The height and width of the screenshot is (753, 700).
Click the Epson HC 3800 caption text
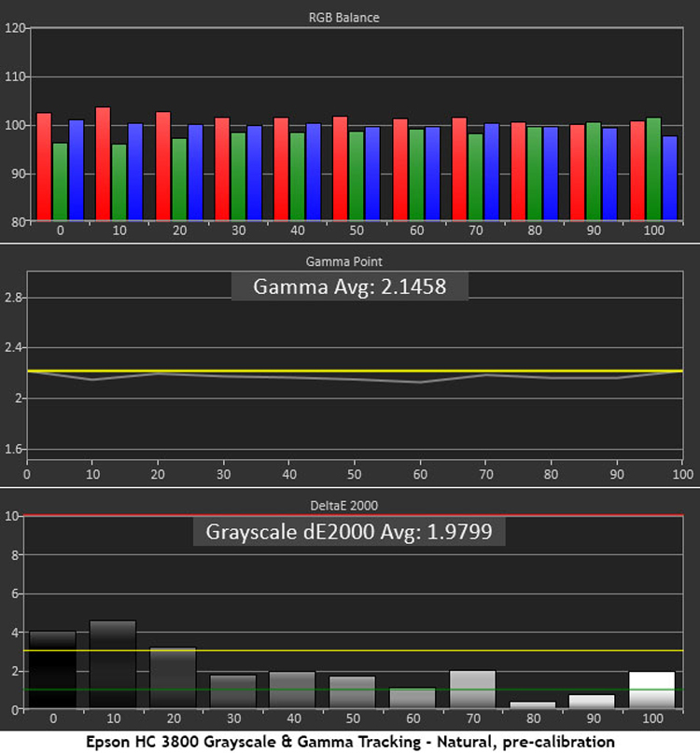[x=350, y=739]
